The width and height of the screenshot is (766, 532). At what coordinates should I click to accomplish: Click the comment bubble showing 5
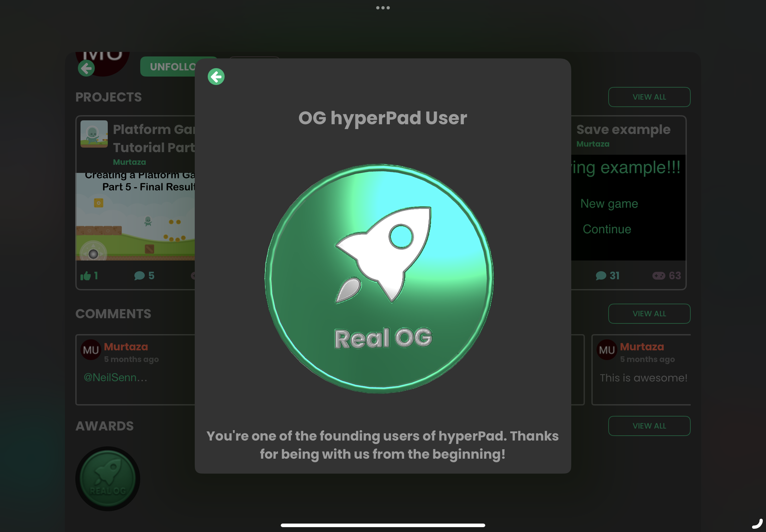pyautogui.click(x=139, y=276)
